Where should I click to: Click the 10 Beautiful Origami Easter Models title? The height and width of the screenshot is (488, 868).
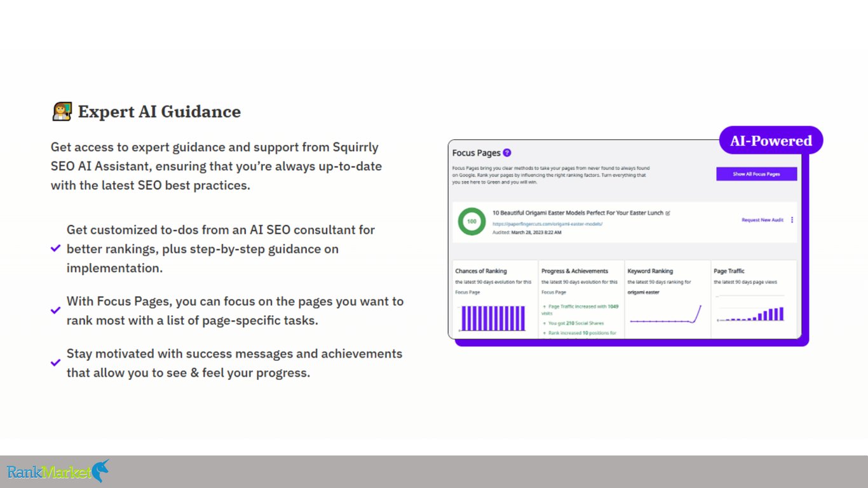click(578, 213)
